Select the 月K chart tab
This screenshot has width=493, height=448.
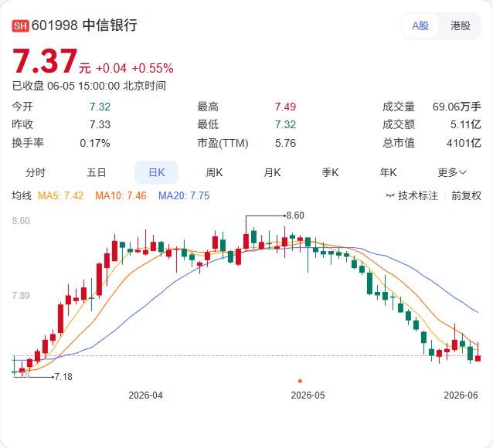[272, 172]
